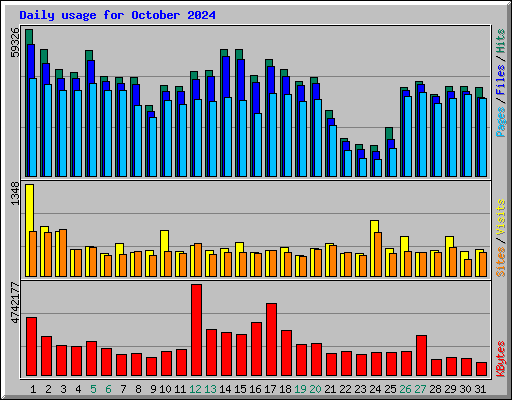
Task: Click day label 6 on x-axis
Action: tap(108, 389)
